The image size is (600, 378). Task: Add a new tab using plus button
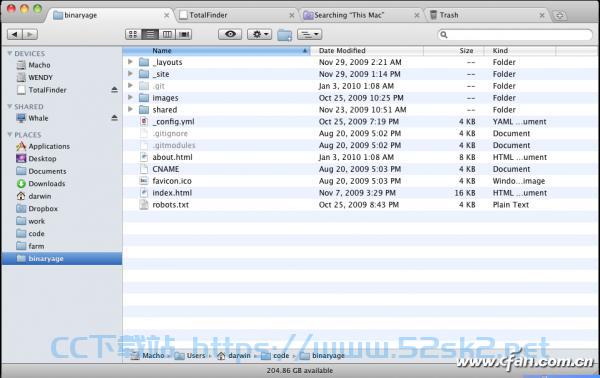click(x=559, y=16)
